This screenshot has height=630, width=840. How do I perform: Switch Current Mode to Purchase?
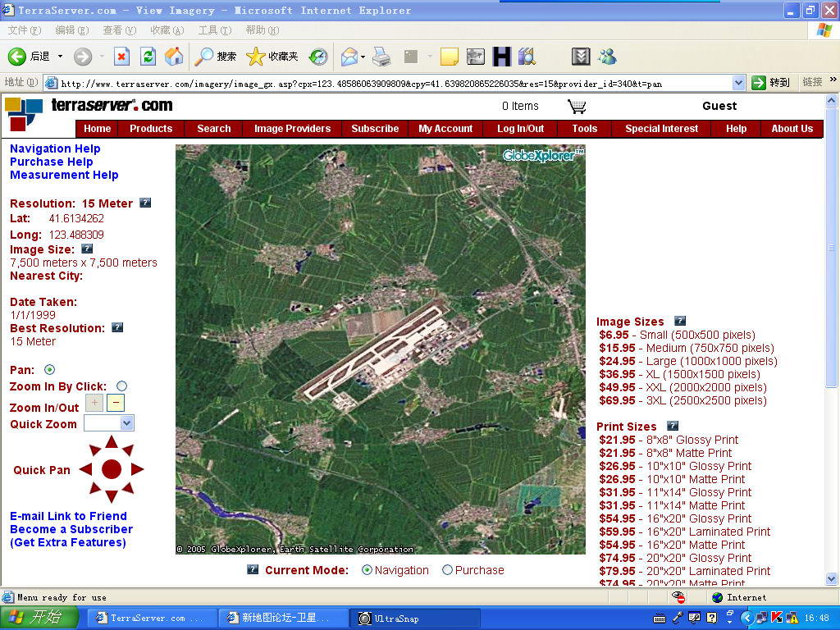(x=448, y=570)
